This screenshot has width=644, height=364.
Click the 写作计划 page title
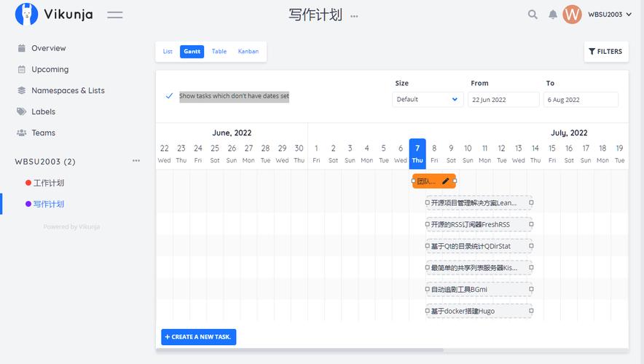click(315, 15)
